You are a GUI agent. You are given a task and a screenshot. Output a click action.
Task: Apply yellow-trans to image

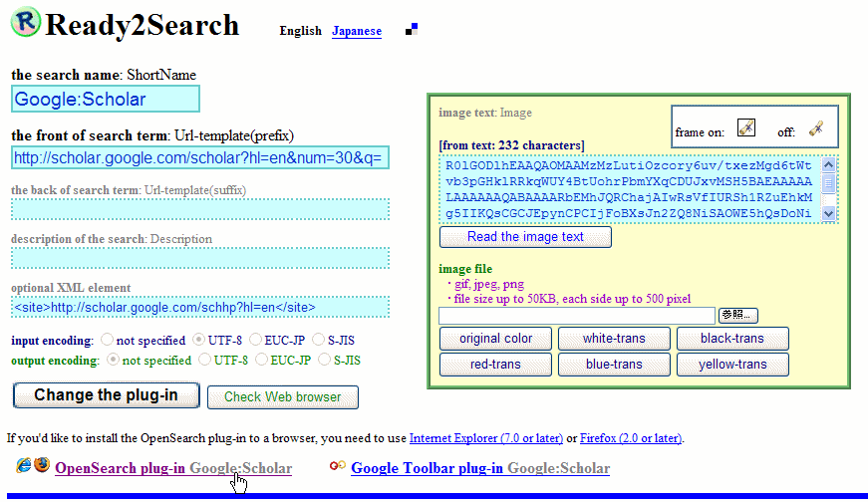[x=732, y=365]
